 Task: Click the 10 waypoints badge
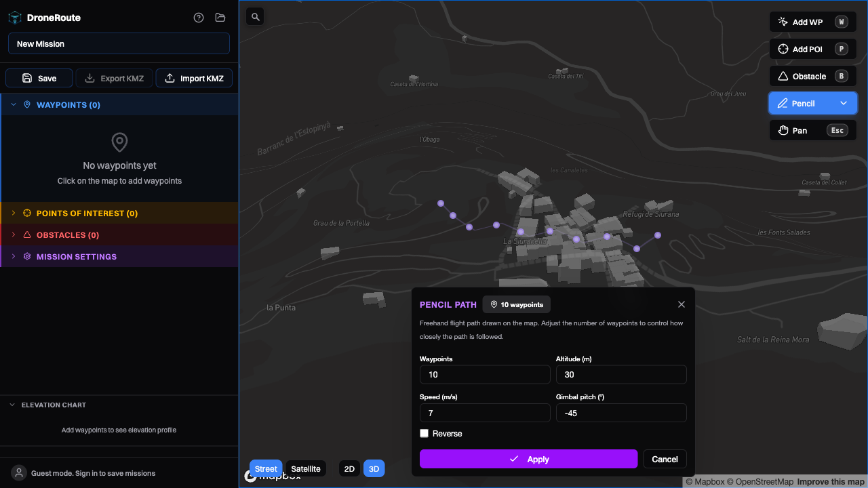pyautogui.click(x=517, y=305)
